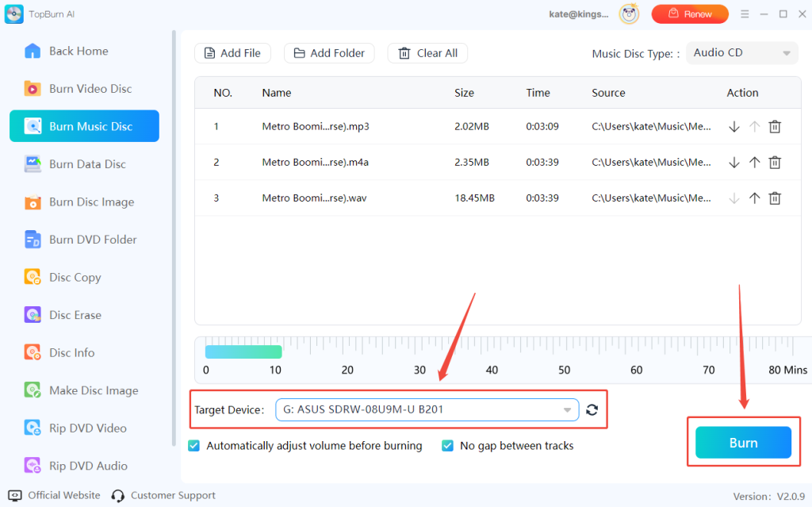Screen dimensions: 812x507
Task: Toggle No gap between tracks checkbox
Action: click(448, 446)
